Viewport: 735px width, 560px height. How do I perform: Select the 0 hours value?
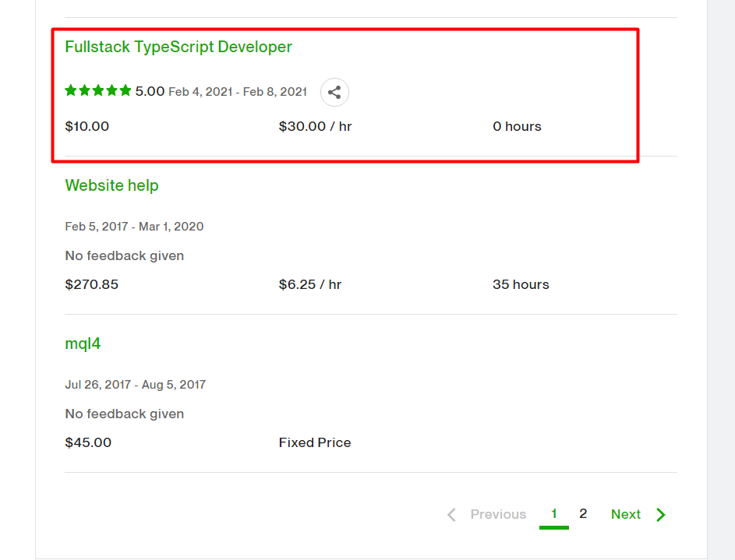click(x=517, y=126)
